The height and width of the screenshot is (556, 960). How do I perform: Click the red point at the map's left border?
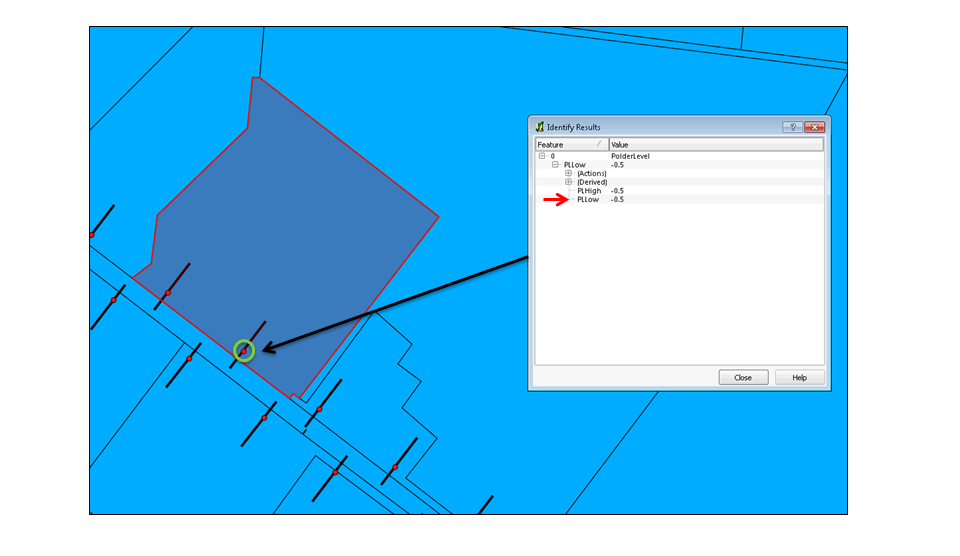click(x=92, y=235)
